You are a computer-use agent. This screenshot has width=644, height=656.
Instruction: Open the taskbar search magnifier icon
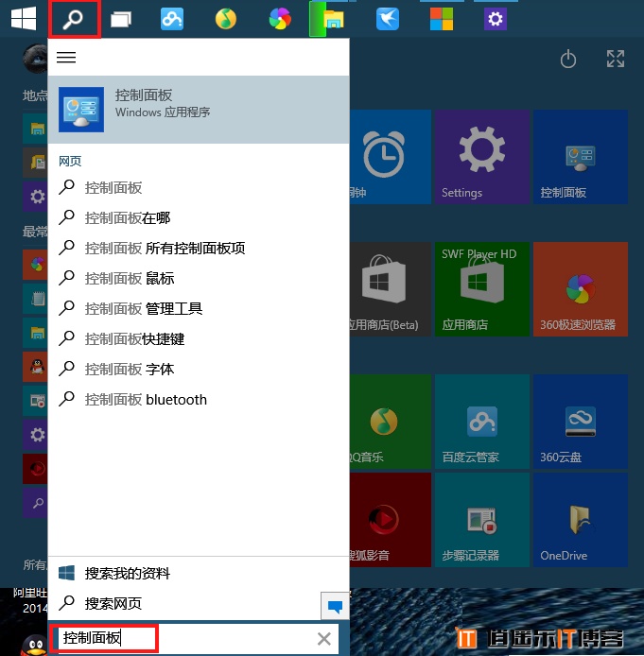(x=73, y=19)
